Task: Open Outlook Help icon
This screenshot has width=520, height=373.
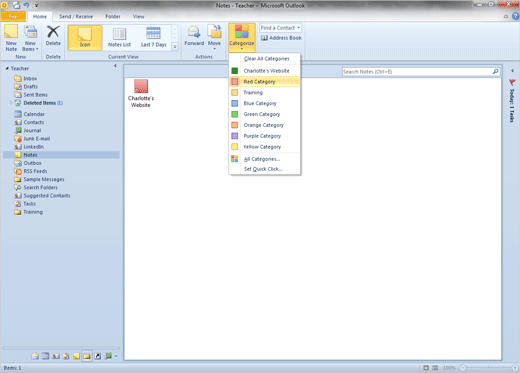Action: point(515,16)
